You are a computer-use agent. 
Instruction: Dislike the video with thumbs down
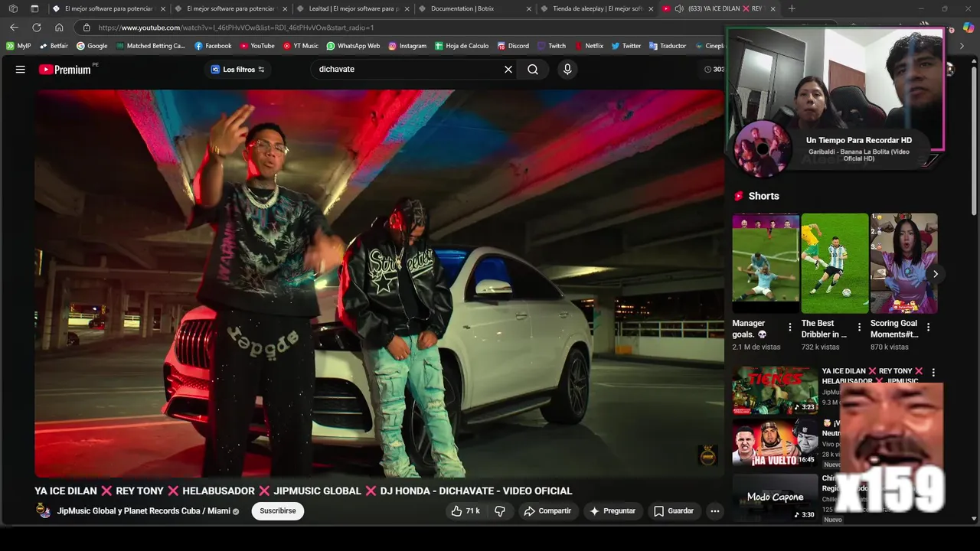point(500,511)
